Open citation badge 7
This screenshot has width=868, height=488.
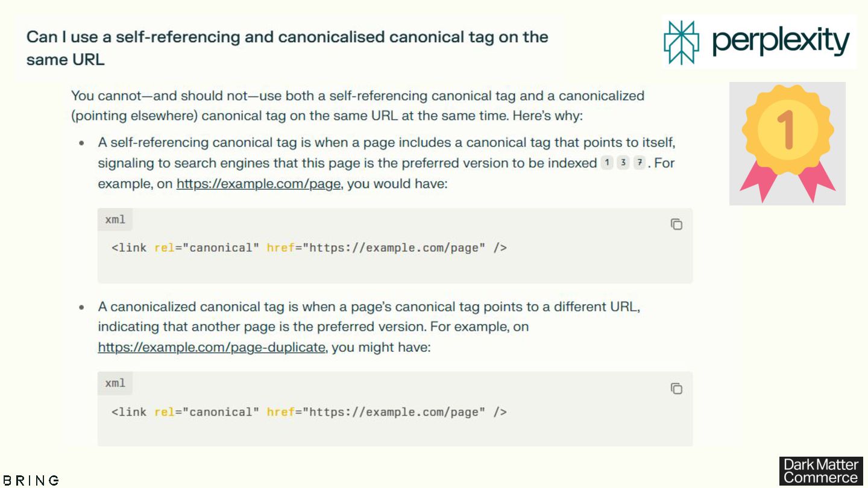(x=639, y=163)
